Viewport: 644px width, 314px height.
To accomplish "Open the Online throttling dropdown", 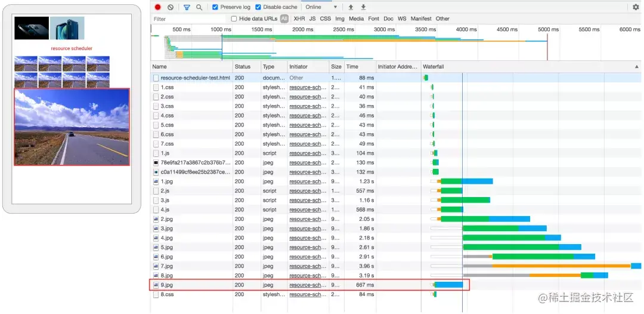I will tap(321, 7).
